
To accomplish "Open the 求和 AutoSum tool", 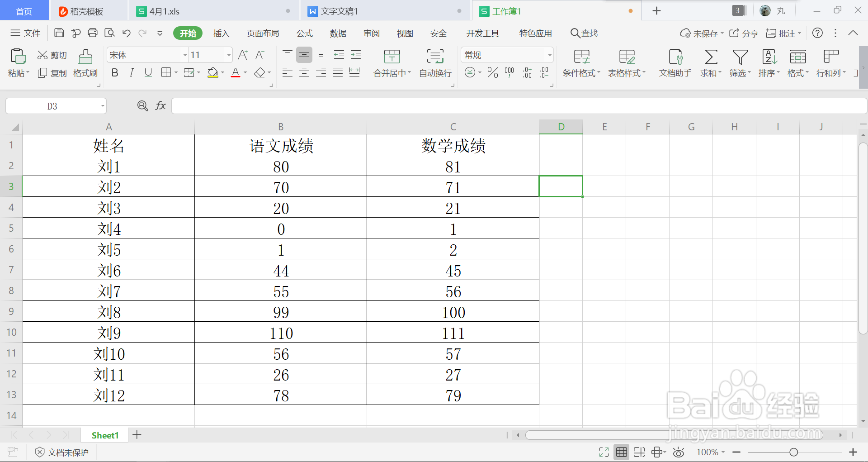I will pos(710,63).
